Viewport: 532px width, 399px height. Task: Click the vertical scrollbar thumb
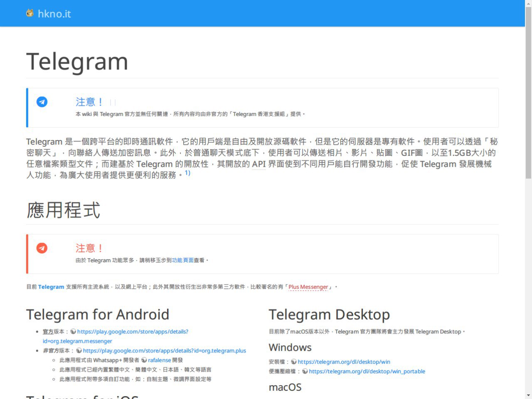click(528, 91)
